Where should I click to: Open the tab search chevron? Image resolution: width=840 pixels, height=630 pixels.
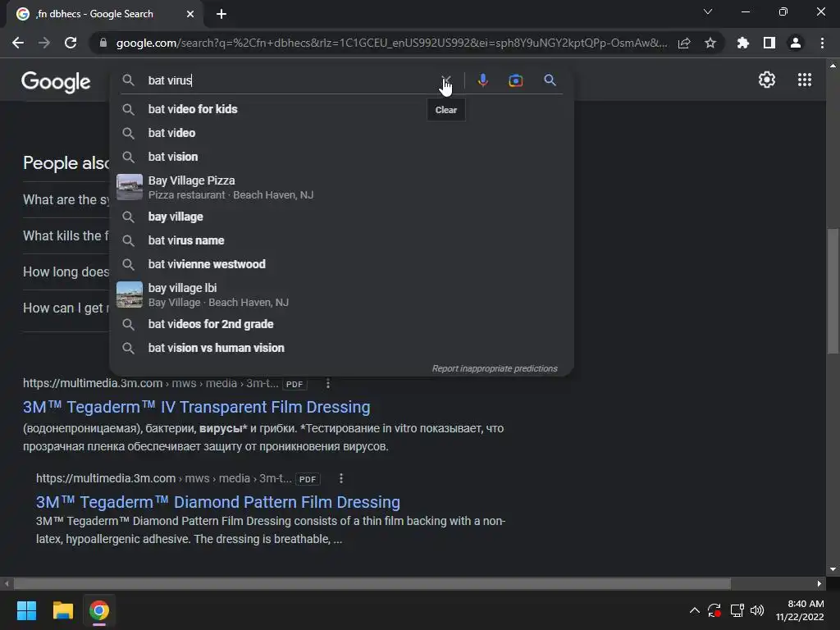tap(708, 11)
